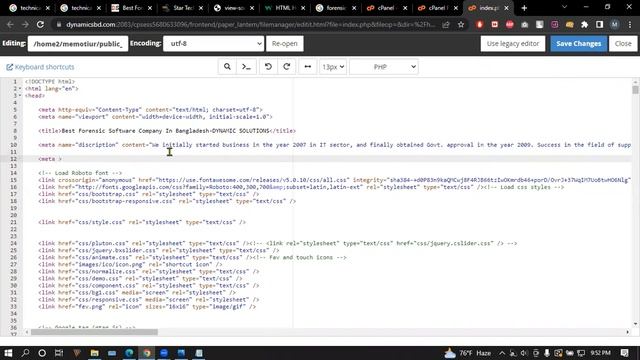Screen dimensions: 640x360
Task: Open the editor search tool
Action: coord(227,67)
